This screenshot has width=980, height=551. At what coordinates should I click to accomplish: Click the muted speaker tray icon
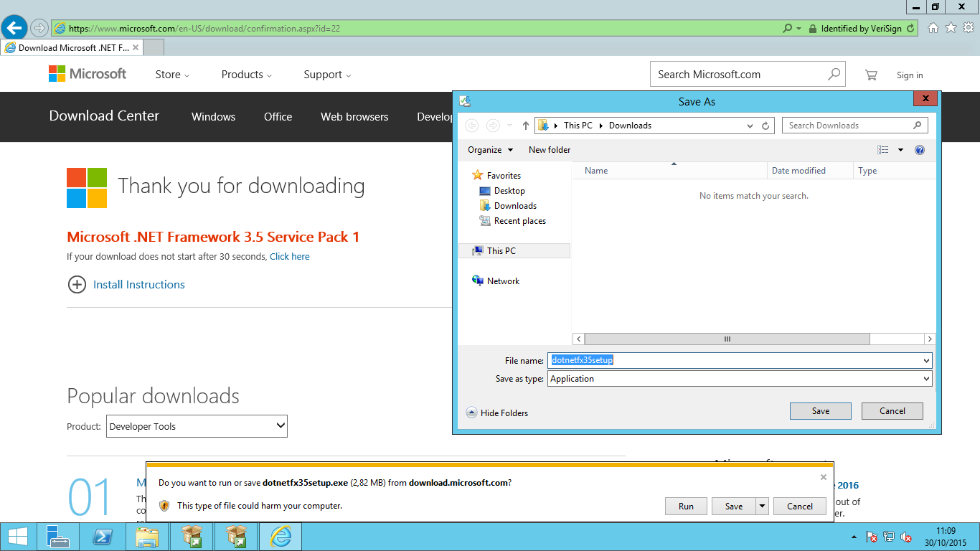906,537
